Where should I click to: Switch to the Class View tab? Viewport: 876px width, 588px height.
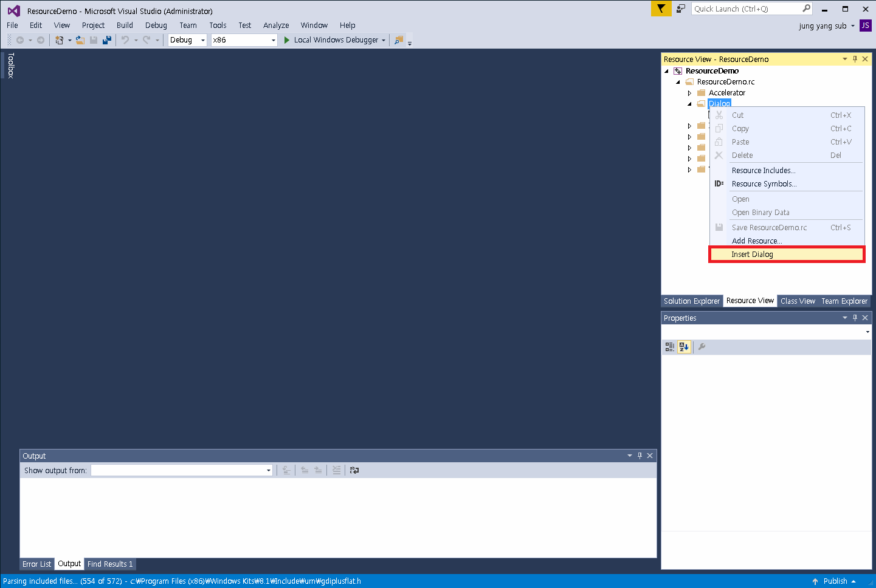(798, 301)
